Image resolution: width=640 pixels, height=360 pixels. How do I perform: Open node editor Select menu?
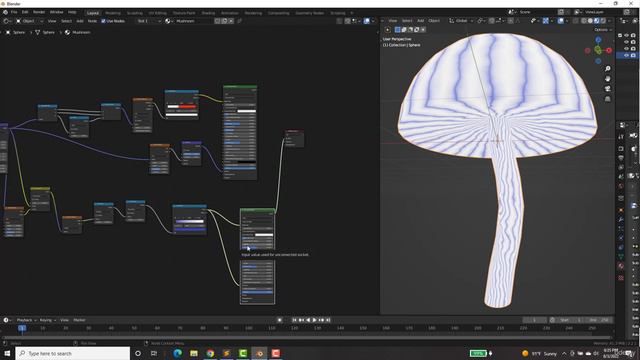(x=66, y=21)
